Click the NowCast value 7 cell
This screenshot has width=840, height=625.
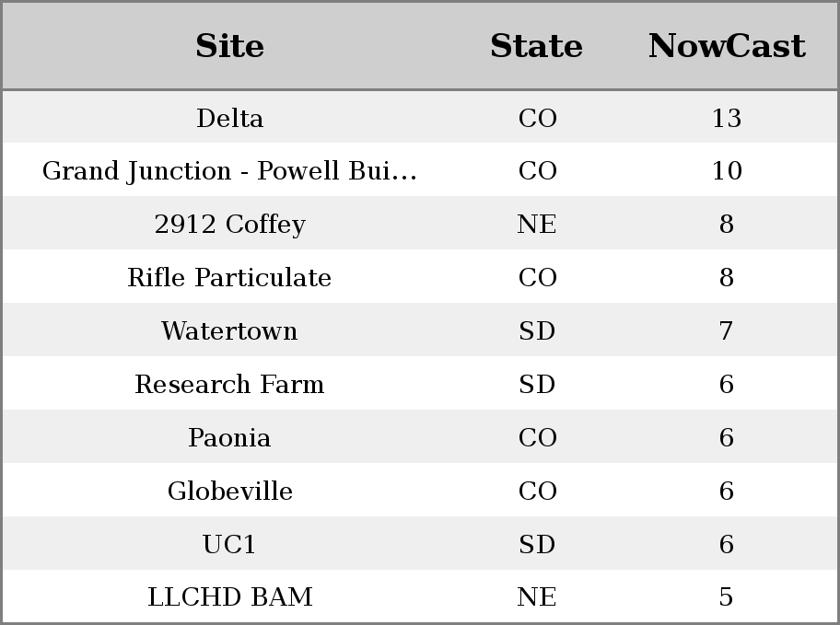pyautogui.click(x=727, y=330)
